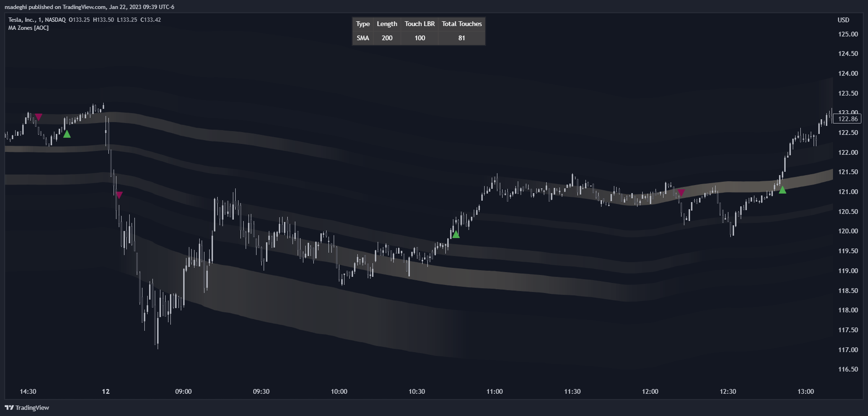
Task: Click the USD currency label
Action: pyautogui.click(x=843, y=20)
